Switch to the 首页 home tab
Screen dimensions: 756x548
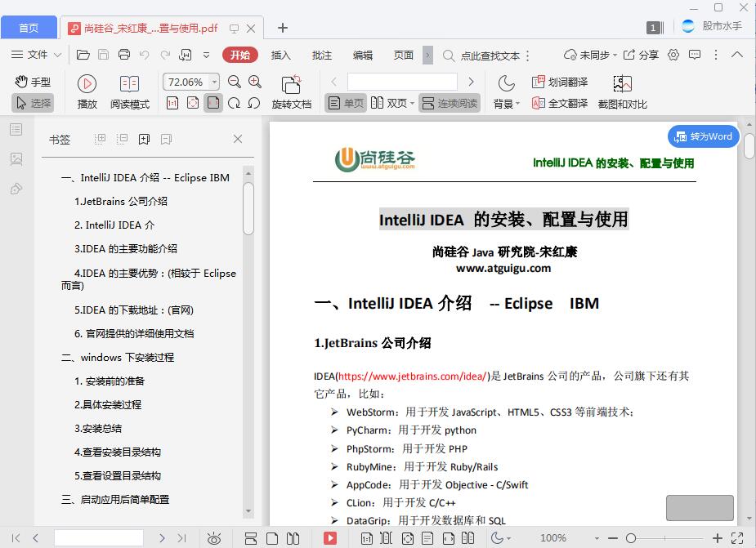coord(29,28)
